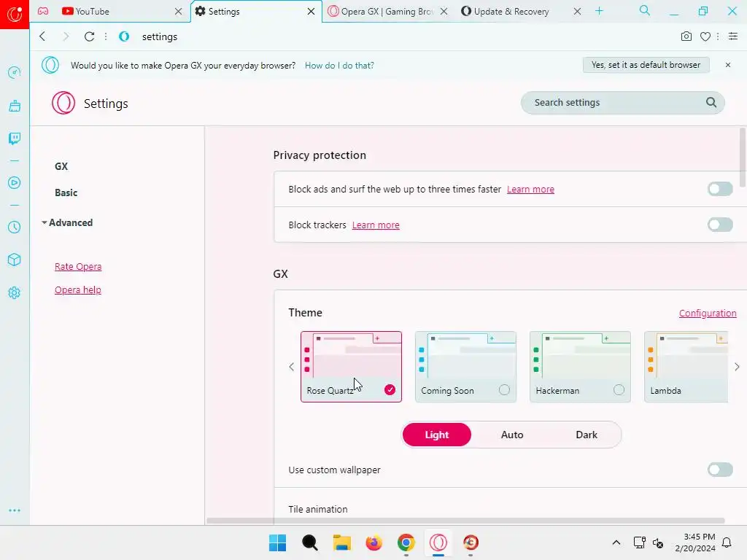Open clock and date in taskbar
747x560 pixels.
[695, 542]
